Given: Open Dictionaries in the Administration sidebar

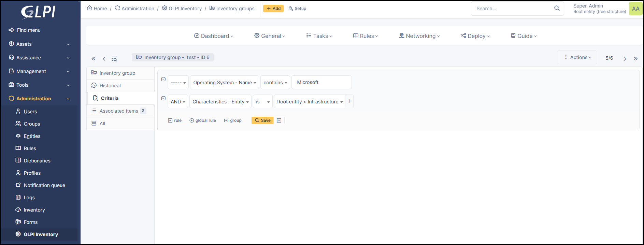Looking at the screenshot, I should (37, 161).
